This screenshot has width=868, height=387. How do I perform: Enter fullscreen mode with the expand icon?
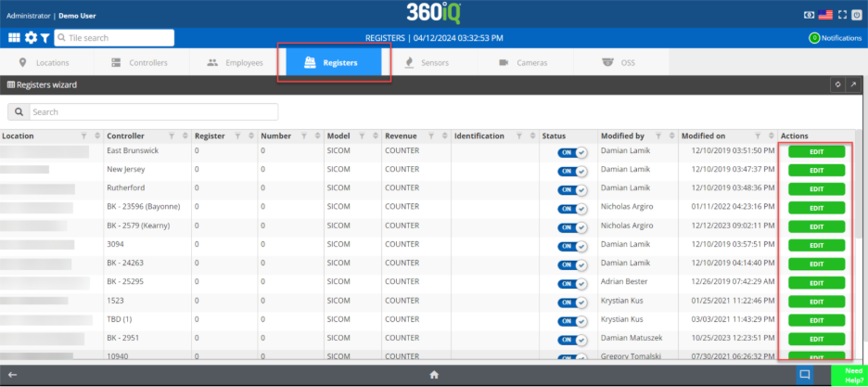842,15
